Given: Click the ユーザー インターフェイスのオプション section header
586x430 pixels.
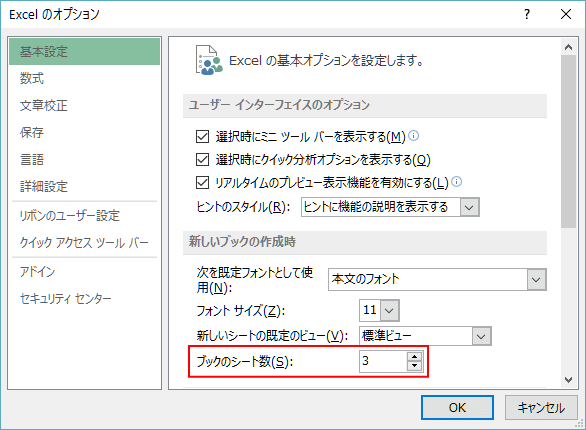Looking at the screenshot, I should click(365, 105).
